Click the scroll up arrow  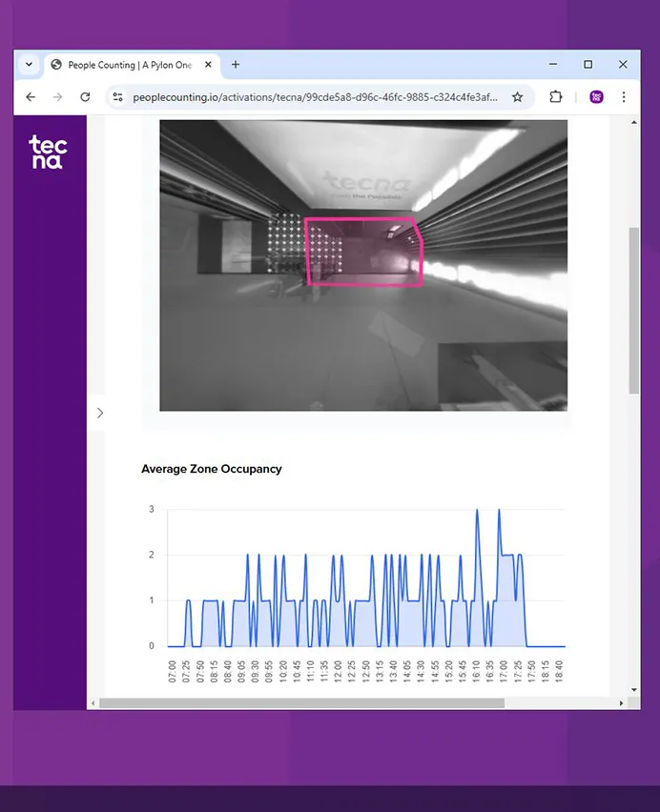[634, 122]
